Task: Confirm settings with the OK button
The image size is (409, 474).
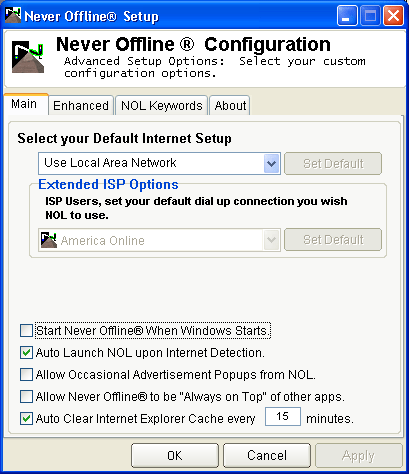Action: click(175, 455)
